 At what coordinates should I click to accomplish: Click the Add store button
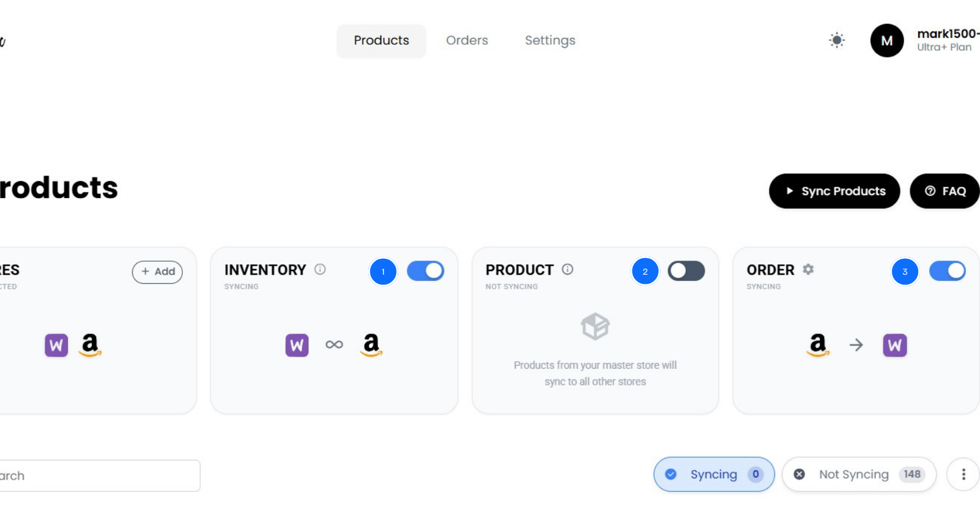[157, 272]
